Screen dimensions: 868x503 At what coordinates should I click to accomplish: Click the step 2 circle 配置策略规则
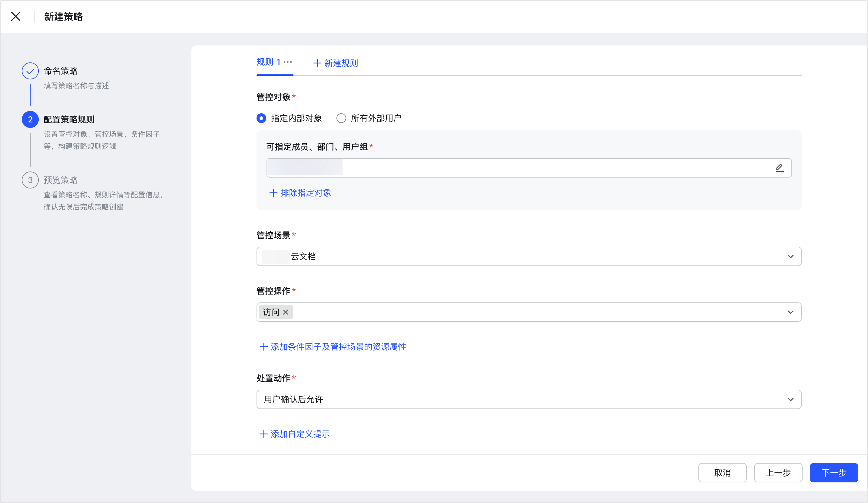click(30, 120)
